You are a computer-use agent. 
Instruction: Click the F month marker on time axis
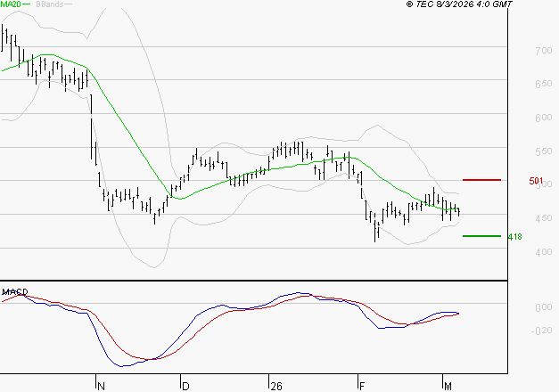(362, 387)
